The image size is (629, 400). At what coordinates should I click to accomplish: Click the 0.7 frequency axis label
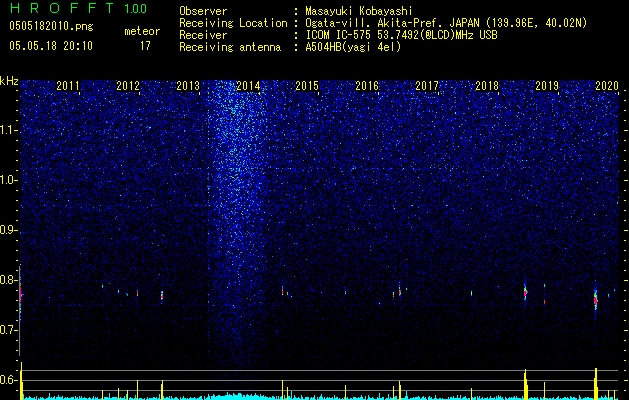(x=9, y=330)
